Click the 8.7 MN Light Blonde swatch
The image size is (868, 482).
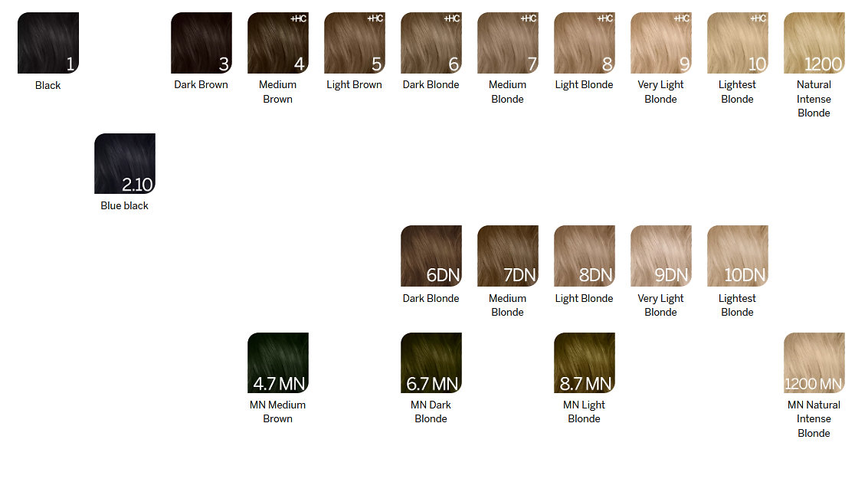[584, 362]
